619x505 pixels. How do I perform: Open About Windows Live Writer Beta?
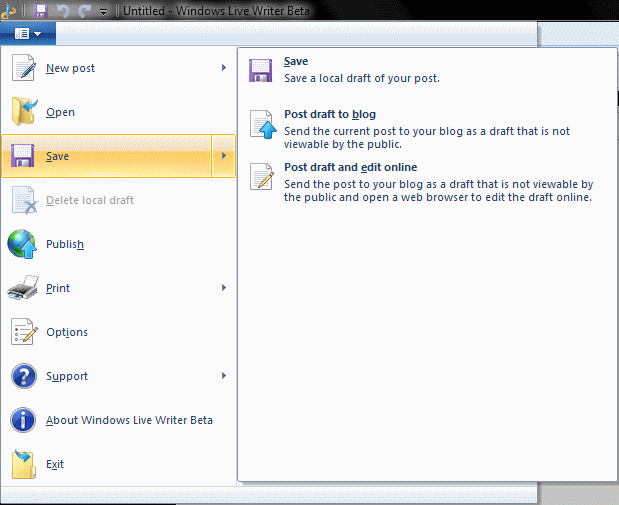pyautogui.click(x=118, y=420)
